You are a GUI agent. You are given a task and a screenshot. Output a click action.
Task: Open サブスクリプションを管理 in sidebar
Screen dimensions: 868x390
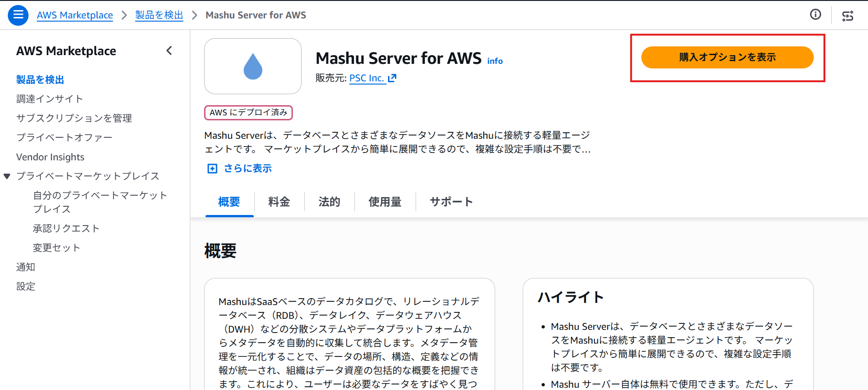point(74,118)
